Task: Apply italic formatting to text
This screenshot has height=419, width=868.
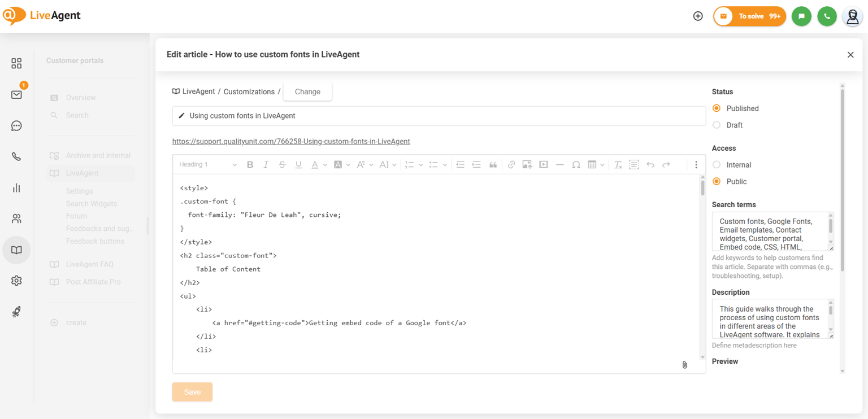Action: (266, 165)
